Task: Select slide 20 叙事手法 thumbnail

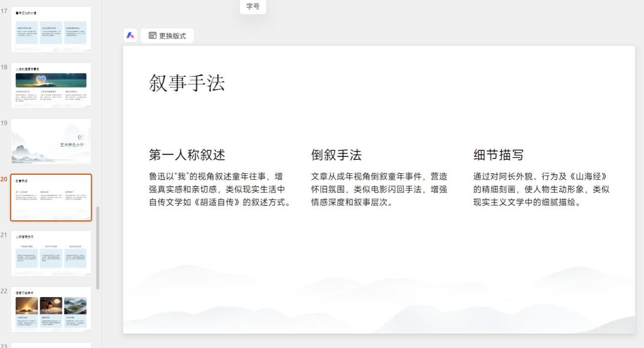Action: pos(51,197)
